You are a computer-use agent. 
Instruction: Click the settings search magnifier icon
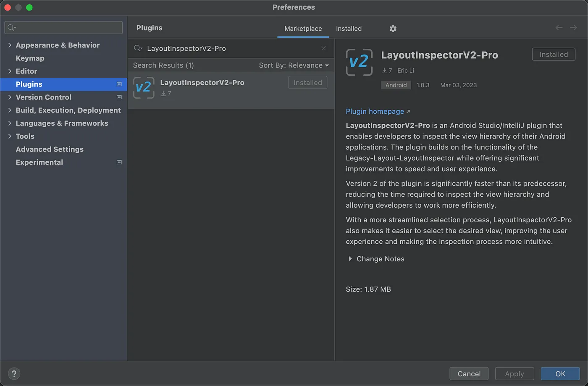(x=12, y=28)
